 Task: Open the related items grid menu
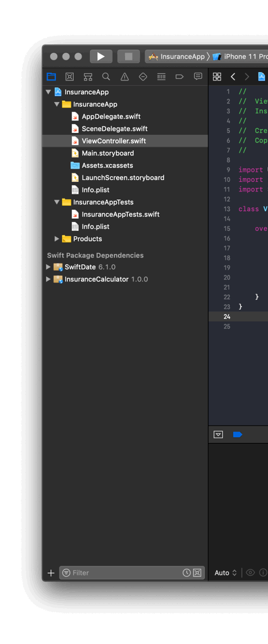(217, 76)
